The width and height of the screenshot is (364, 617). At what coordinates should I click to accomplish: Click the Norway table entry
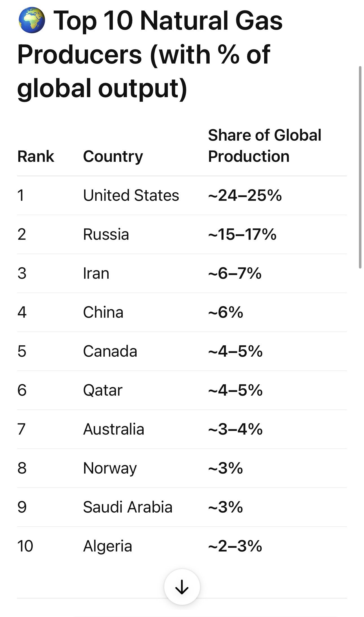point(110,468)
